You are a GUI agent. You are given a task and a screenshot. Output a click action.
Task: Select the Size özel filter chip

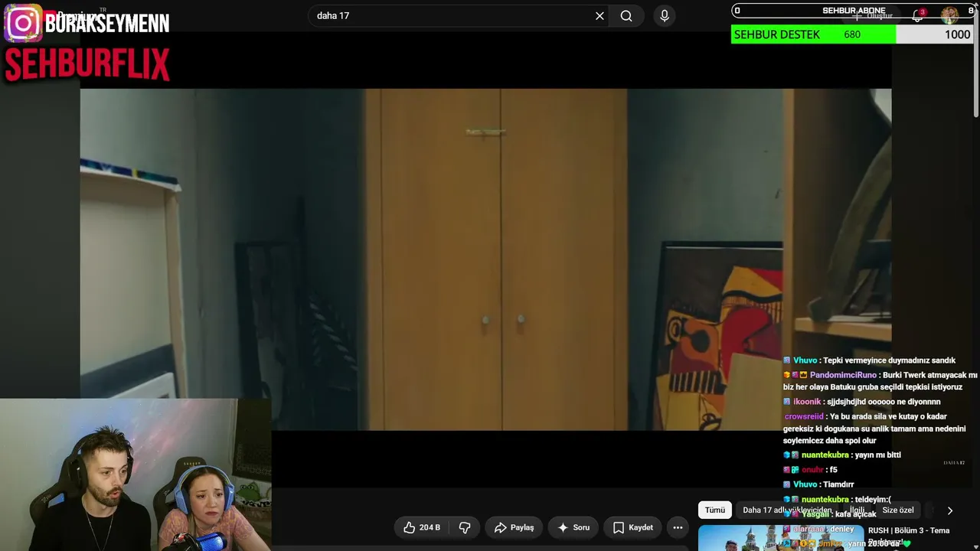point(898,510)
